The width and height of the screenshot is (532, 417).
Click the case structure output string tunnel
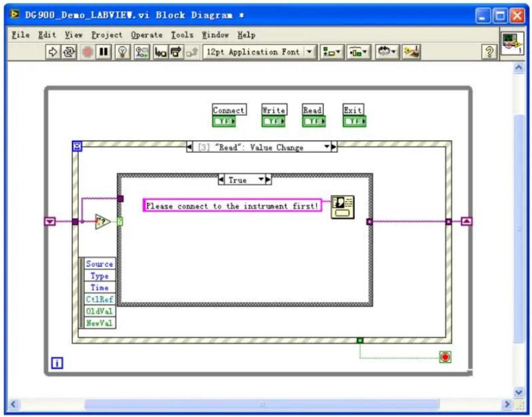click(369, 222)
